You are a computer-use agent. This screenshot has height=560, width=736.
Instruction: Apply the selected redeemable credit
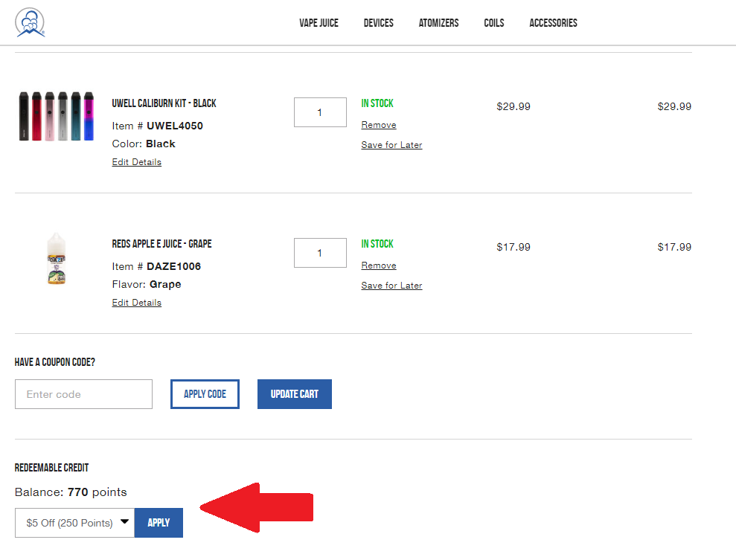click(x=159, y=523)
